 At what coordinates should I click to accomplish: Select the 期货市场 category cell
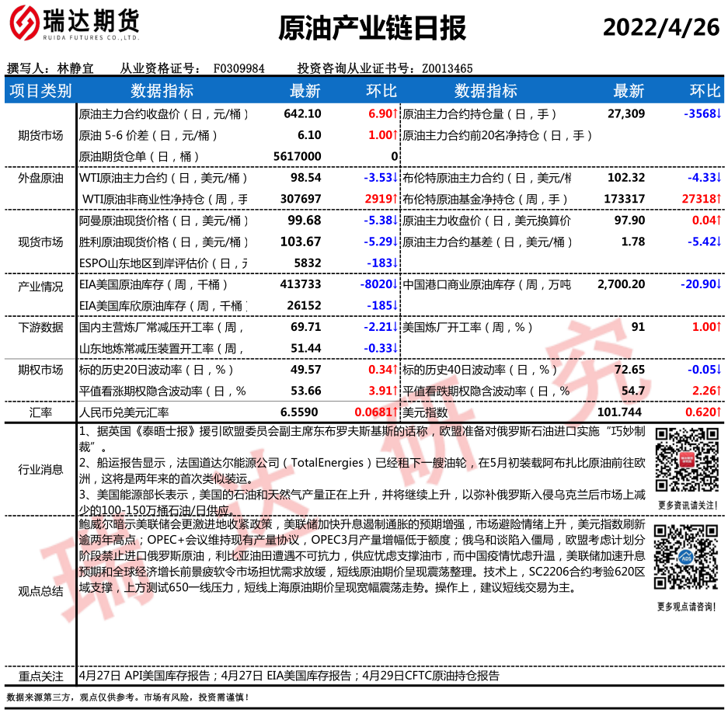click(40, 135)
